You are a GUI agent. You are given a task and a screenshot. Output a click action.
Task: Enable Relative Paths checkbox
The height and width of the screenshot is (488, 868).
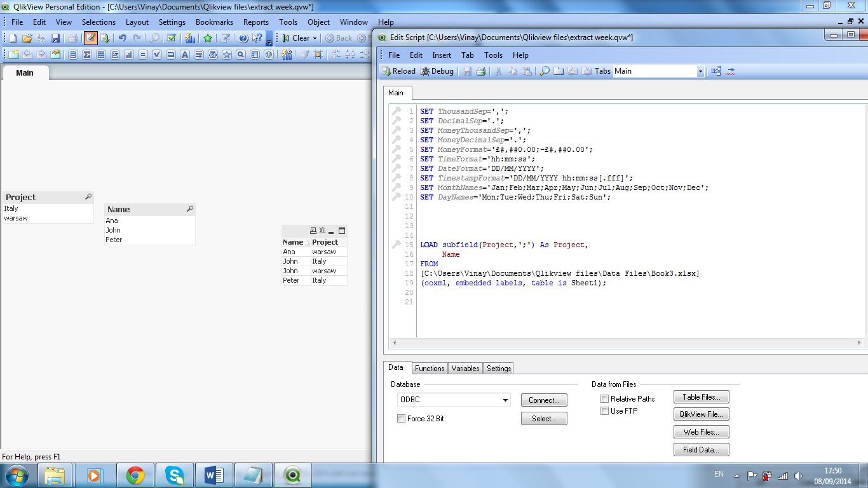click(x=604, y=399)
